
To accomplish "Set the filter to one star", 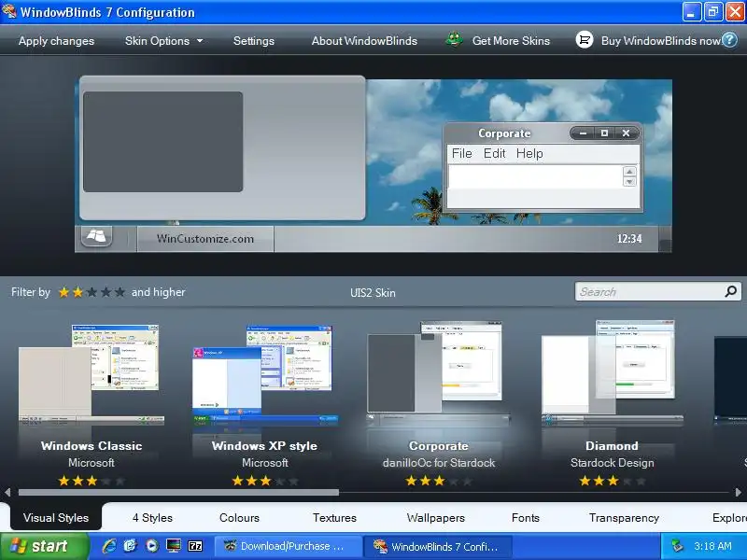I will coord(63,292).
